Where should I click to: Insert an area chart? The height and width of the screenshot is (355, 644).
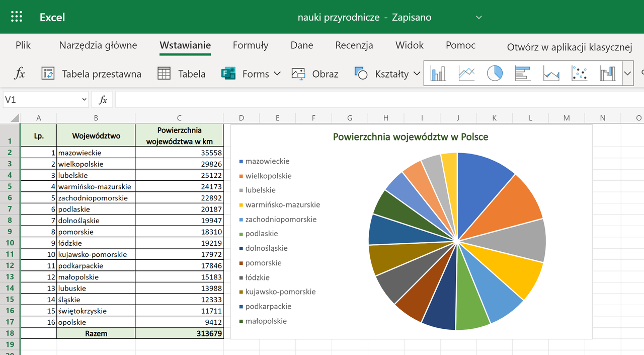pos(550,73)
